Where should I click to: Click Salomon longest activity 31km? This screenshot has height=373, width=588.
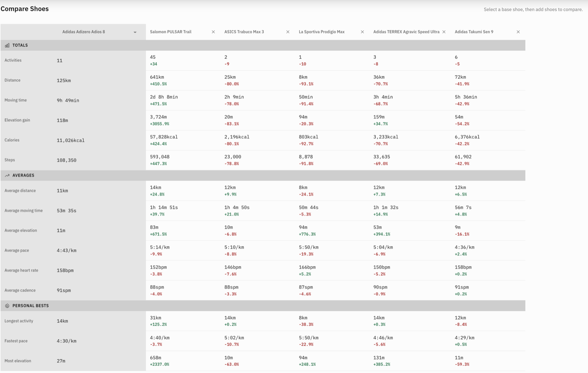tap(156, 318)
